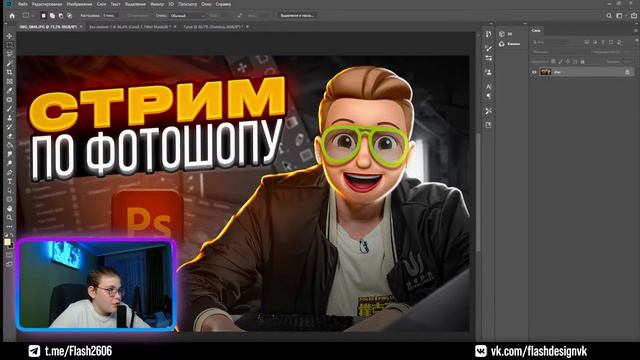This screenshot has height=360, width=640.
Task: Select the Move tool
Action: 9,36
